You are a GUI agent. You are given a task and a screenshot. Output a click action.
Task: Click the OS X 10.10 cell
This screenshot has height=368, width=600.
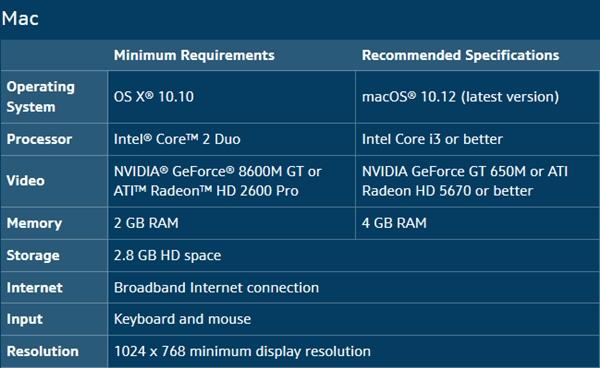pos(232,97)
